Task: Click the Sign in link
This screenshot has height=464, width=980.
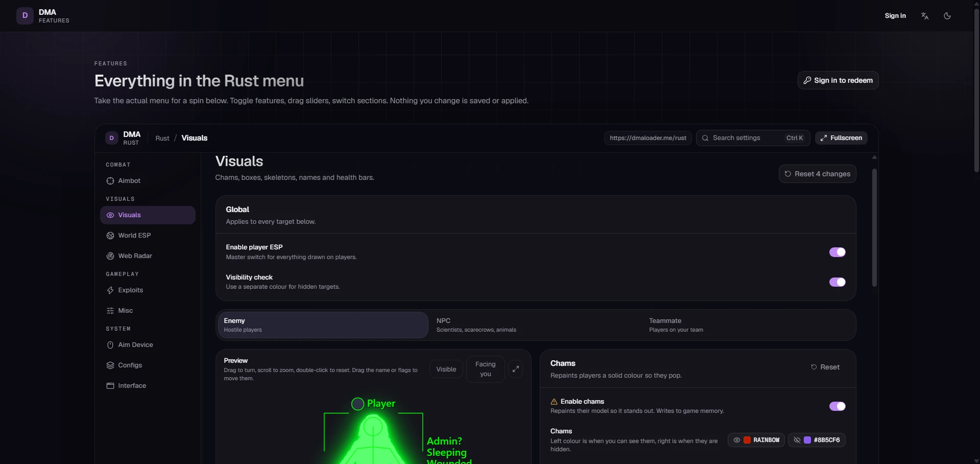Action: 895,16
